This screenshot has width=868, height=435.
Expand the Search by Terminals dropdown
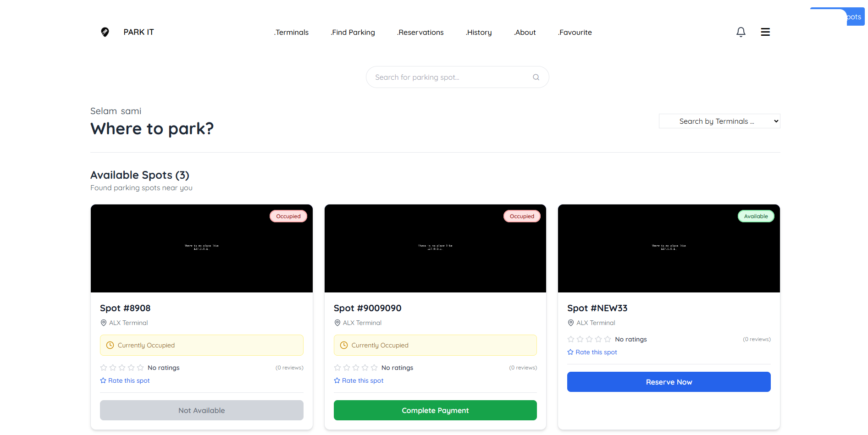[x=719, y=121]
